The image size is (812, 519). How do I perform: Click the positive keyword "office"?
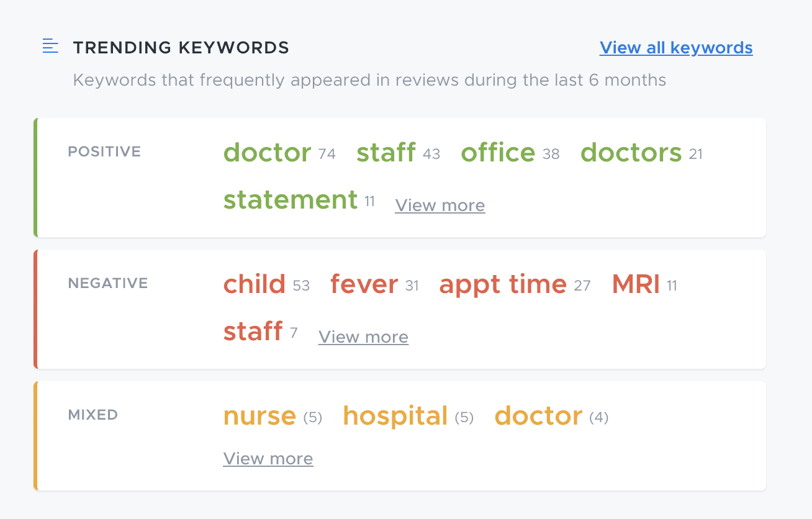pos(497,153)
